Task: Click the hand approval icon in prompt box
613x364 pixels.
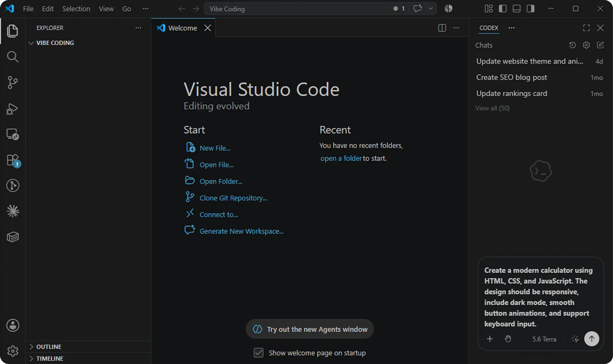Action: click(508, 339)
